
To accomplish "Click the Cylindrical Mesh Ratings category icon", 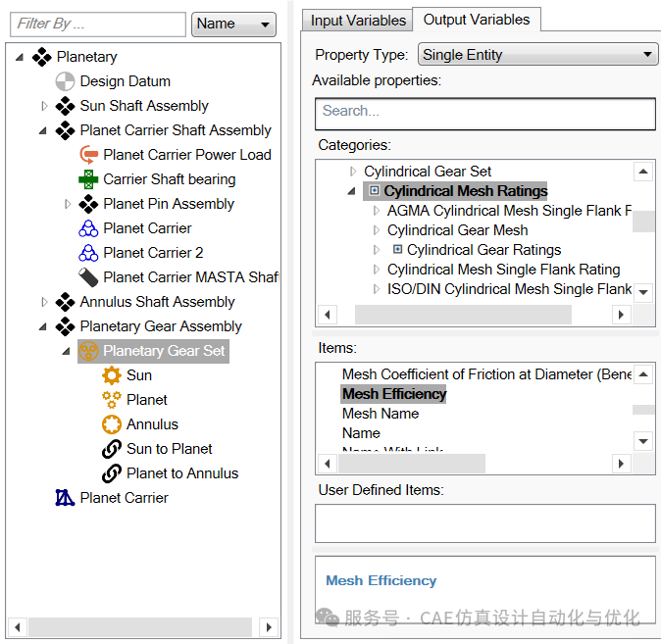I will (x=374, y=190).
